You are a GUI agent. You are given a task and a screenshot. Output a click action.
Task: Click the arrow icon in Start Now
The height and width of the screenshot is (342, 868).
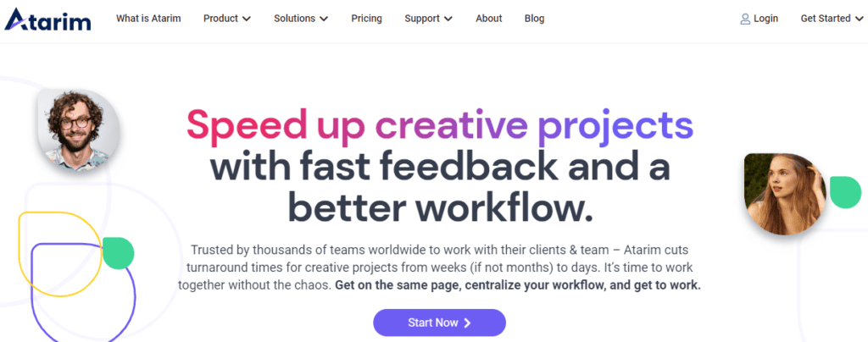[467, 323]
